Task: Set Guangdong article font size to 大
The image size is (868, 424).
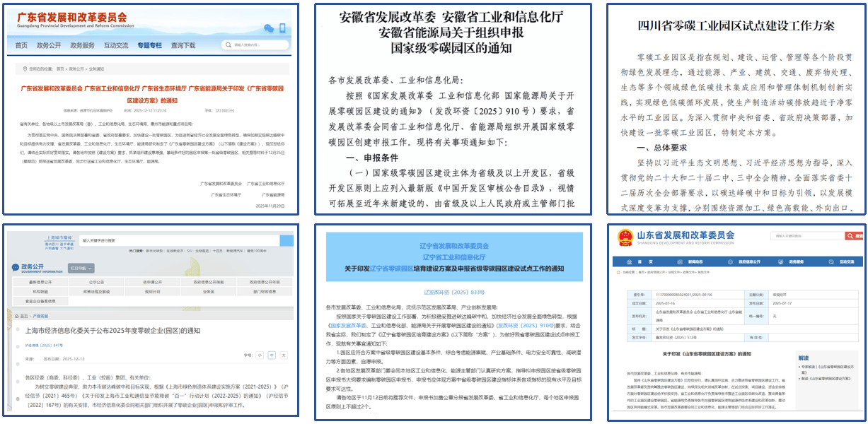Action: pos(219,110)
